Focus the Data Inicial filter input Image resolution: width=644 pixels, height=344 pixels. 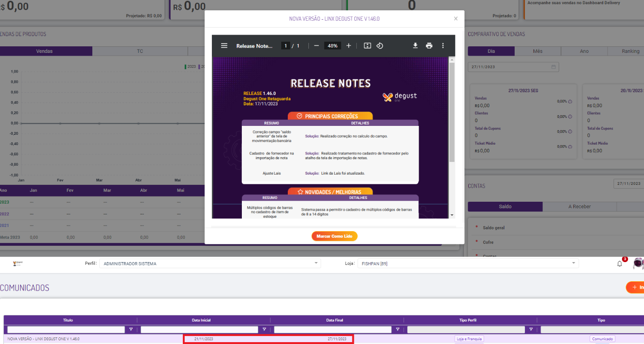click(199, 329)
